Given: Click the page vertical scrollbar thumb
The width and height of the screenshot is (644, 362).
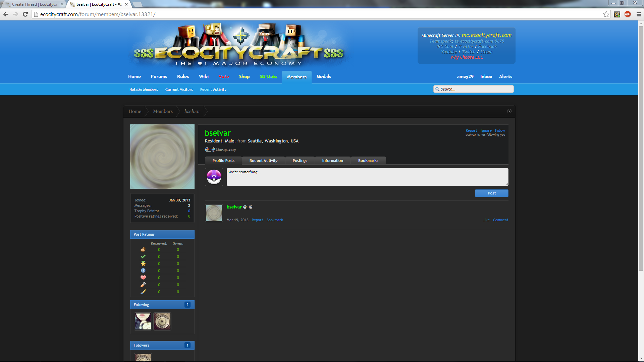Looking at the screenshot, I should click(641, 147).
